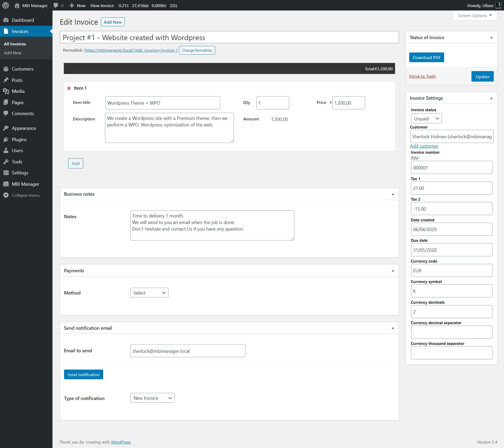This screenshot has width=504, height=448.
Task: Click the MBI Manager sidebar icon
Action: [6, 184]
